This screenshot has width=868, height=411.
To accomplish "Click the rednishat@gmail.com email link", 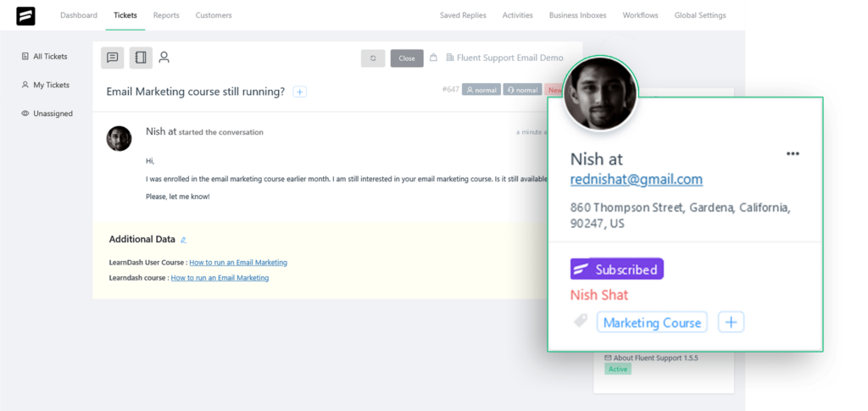I will pyautogui.click(x=637, y=179).
